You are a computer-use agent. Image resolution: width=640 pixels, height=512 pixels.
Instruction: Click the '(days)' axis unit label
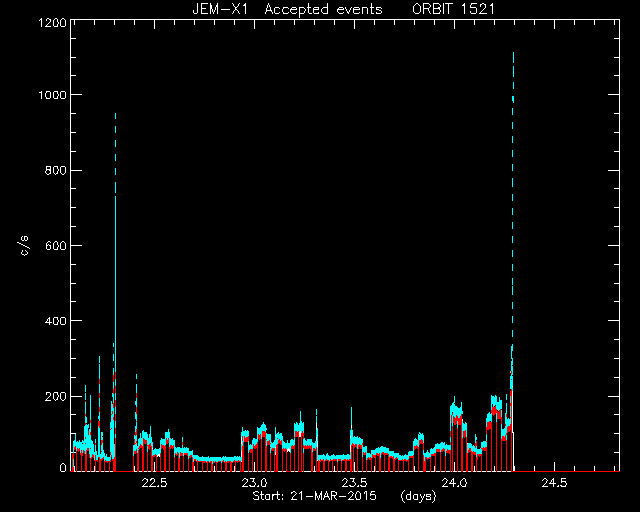coord(418,496)
